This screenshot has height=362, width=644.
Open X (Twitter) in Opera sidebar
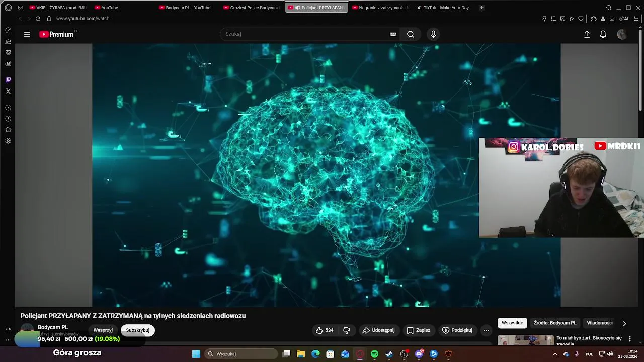pyautogui.click(x=8, y=91)
